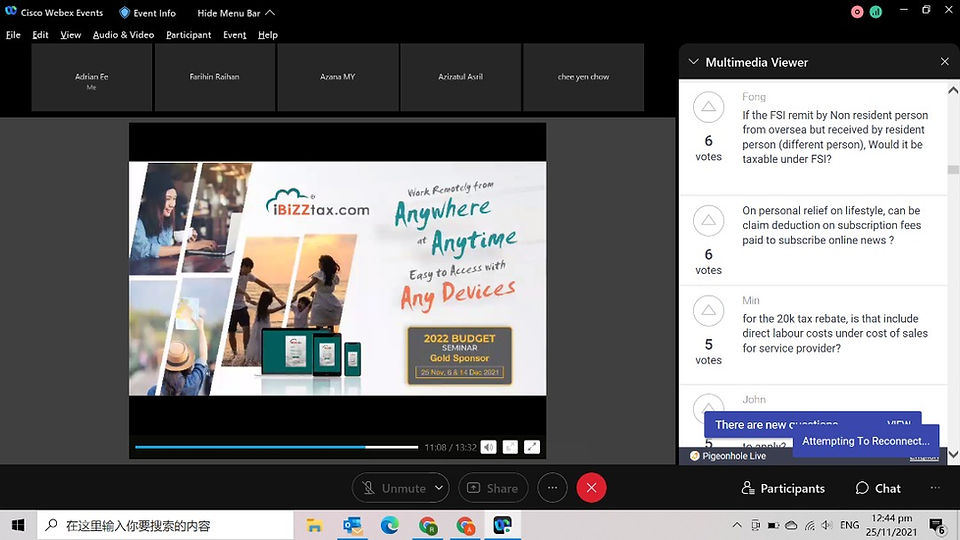Select Azizatul Asril participant tile

tap(460, 77)
